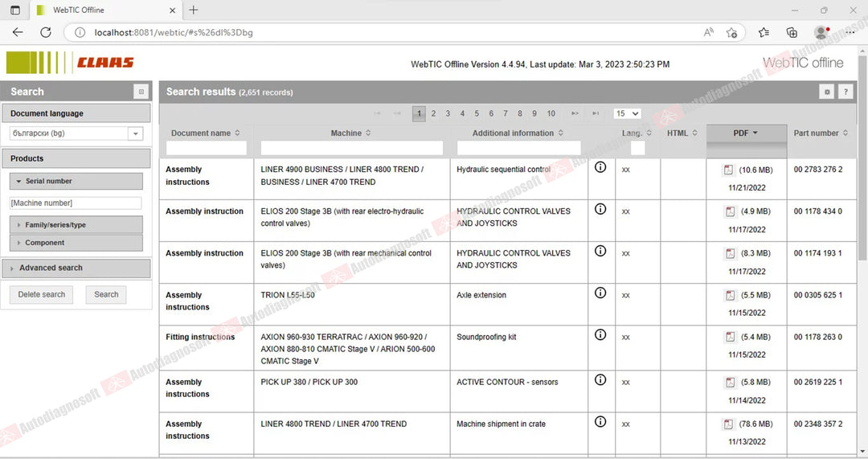Open browser profile icon
This screenshot has height=459, width=868.
[821, 33]
